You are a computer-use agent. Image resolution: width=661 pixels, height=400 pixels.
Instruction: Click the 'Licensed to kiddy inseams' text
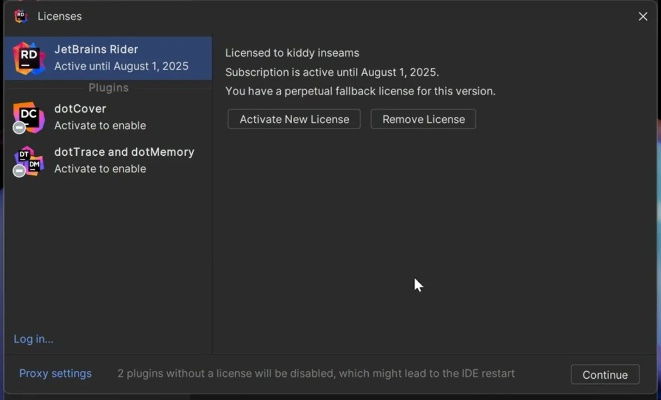coord(292,53)
